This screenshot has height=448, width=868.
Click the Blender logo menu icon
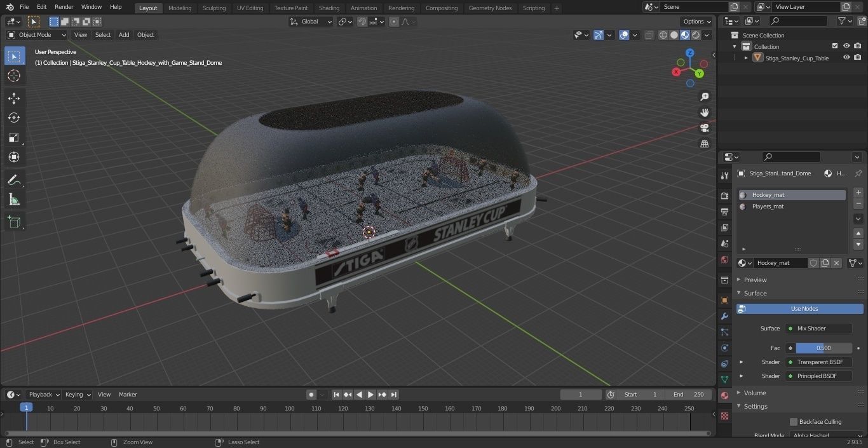[x=10, y=7]
